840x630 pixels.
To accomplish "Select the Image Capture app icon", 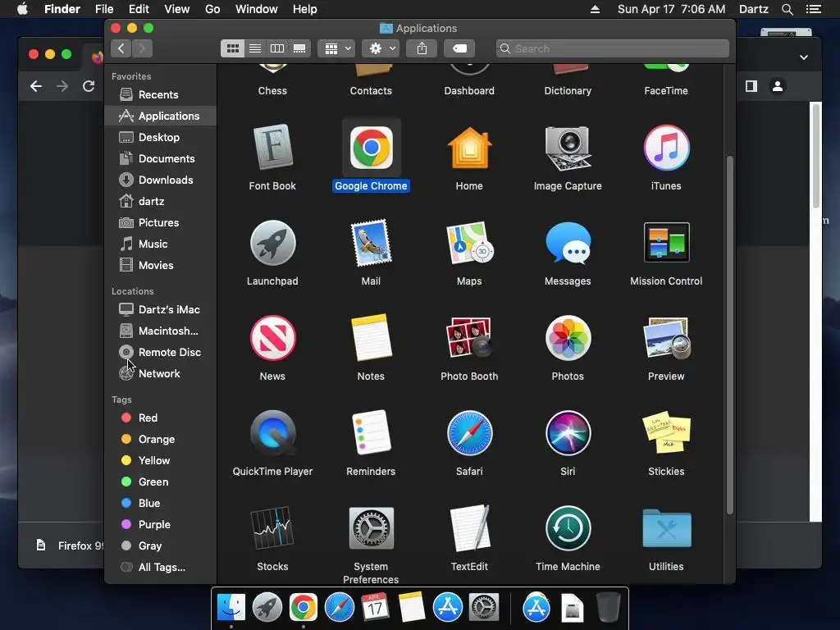I will pyautogui.click(x=568, y=148).
